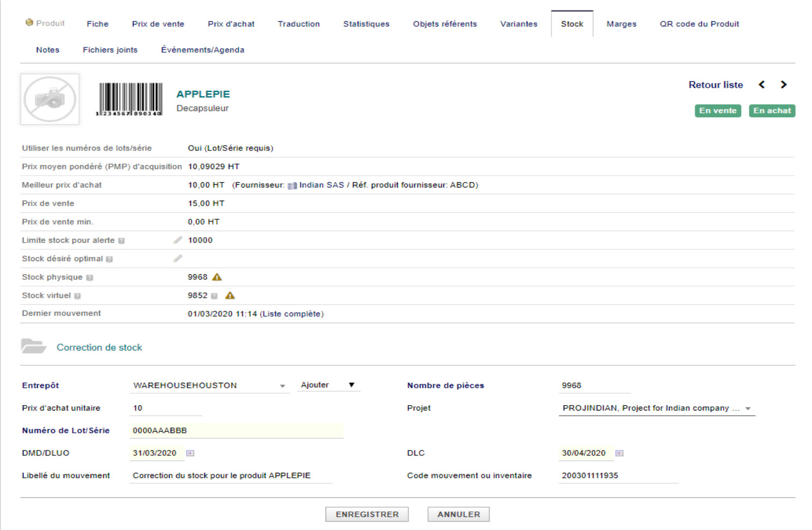The width and height of the screenshot is (812, 530).
Task: Click the Stock physique warning triangle
Action: pyautogui.click(x=217, y=277)
